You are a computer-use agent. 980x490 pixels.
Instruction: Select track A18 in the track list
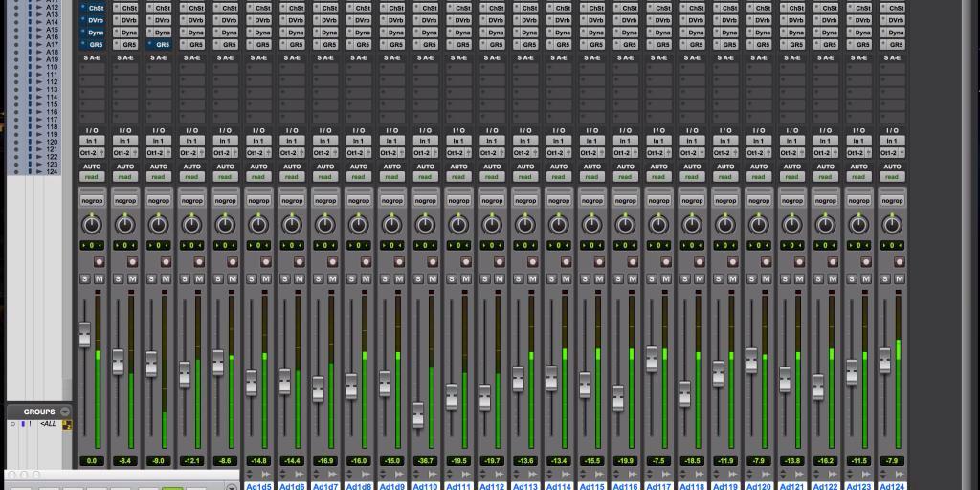coord(52,52)
